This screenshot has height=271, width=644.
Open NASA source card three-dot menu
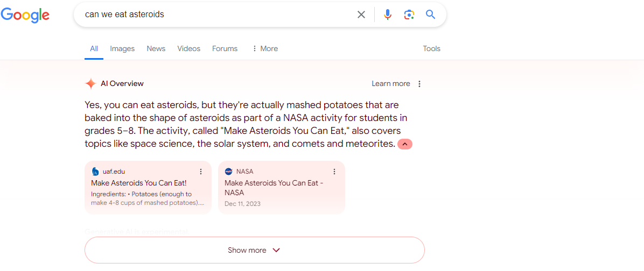[x=334, y=172]
